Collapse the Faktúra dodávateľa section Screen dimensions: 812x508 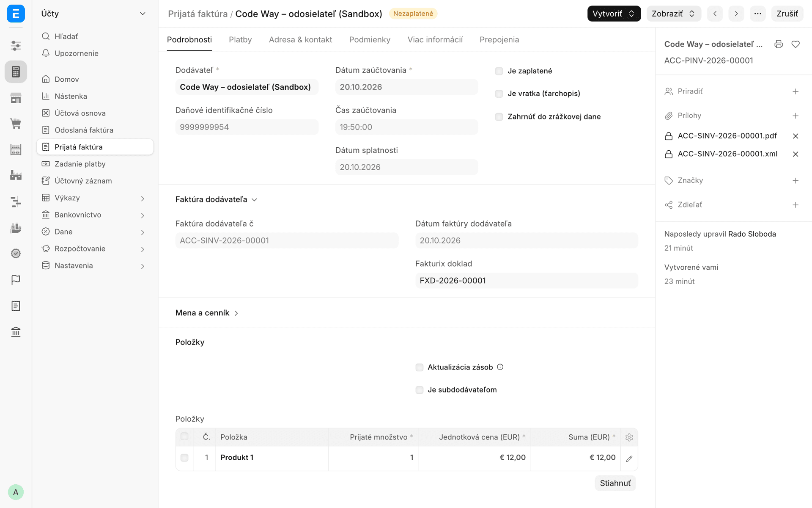click(x=216, y=199)
